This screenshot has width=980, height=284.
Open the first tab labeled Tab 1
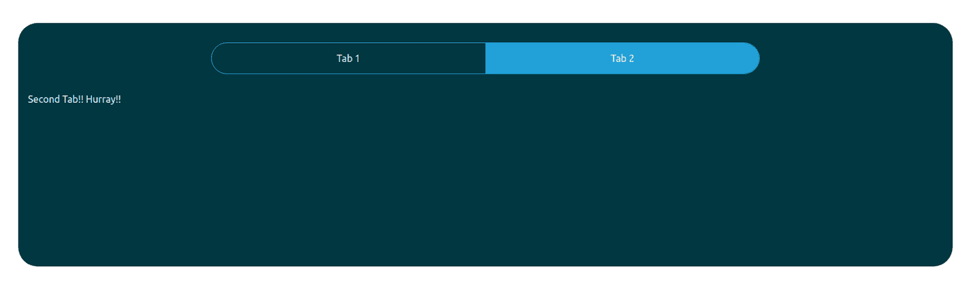point(348,59)
